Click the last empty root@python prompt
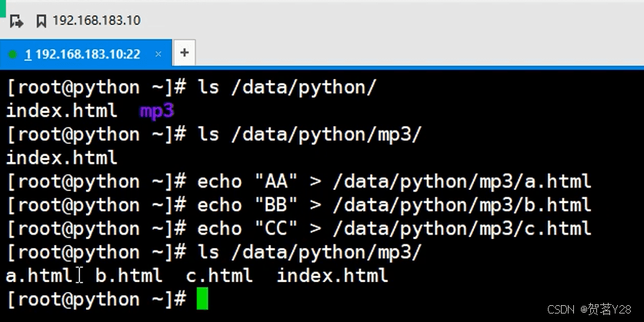The height and width of the screenshot is (322, 644). pos(96,300)
